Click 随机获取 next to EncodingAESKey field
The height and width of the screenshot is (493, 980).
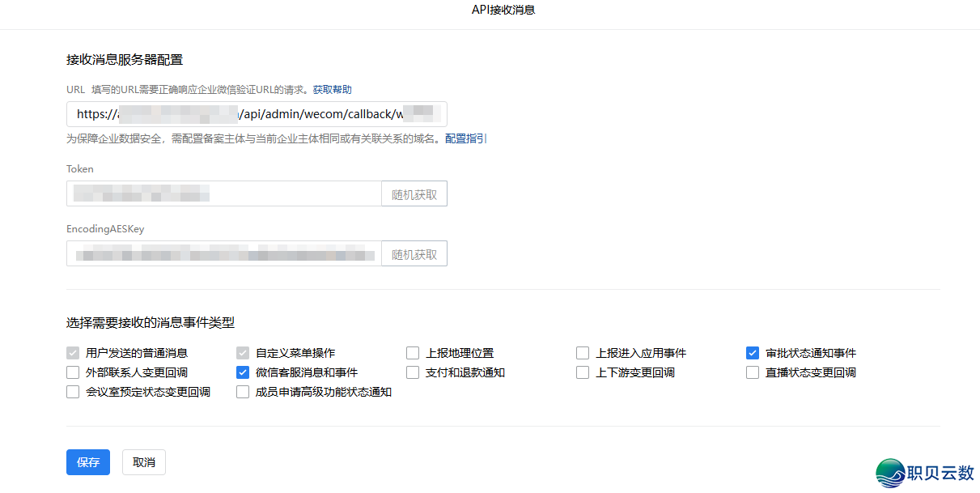tap(414, 253)
